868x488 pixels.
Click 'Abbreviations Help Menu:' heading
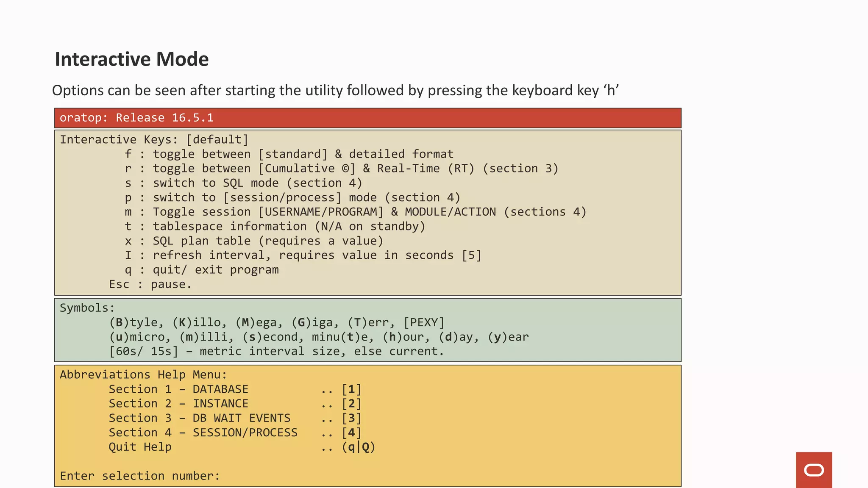pyautogui.click(x=143, y=375)
